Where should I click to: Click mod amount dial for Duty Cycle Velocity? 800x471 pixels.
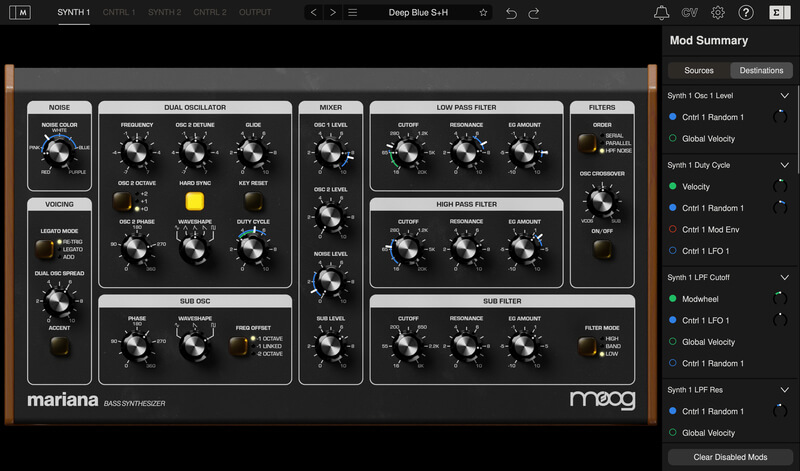(780, 186)
